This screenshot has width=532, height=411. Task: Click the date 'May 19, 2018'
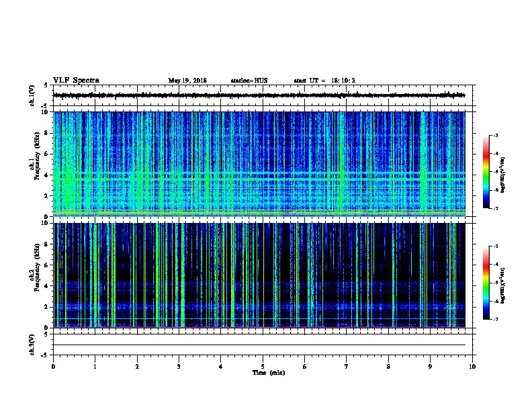(187, 81)
